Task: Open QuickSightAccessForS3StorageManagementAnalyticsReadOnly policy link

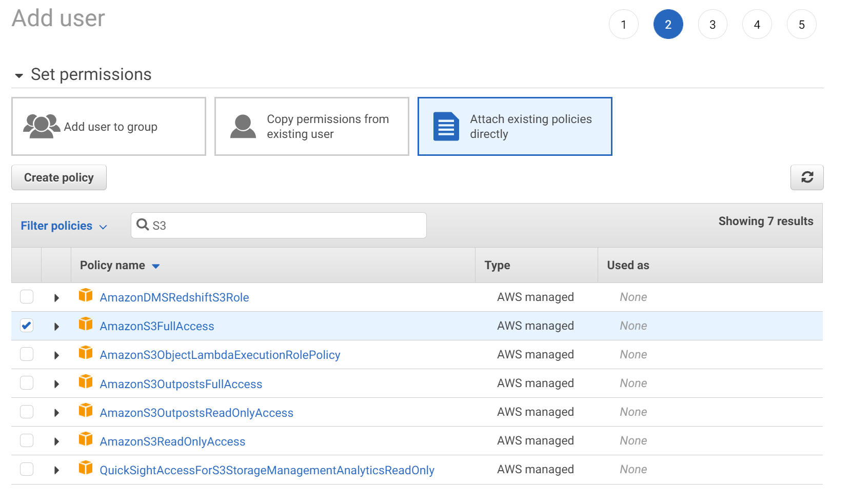Action: coord(267,470)
